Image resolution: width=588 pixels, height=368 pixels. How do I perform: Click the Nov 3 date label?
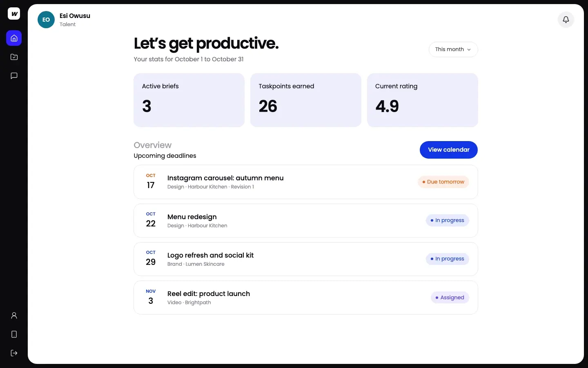pos(151,297)
